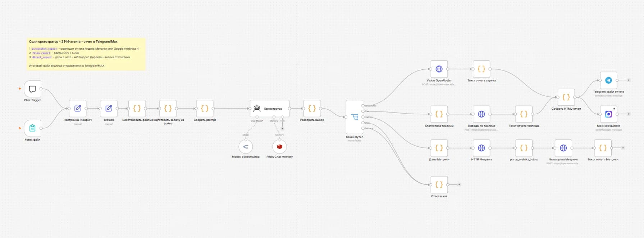Select the Redis Chat Memory node
644x238 pixels.
[279, 147]
